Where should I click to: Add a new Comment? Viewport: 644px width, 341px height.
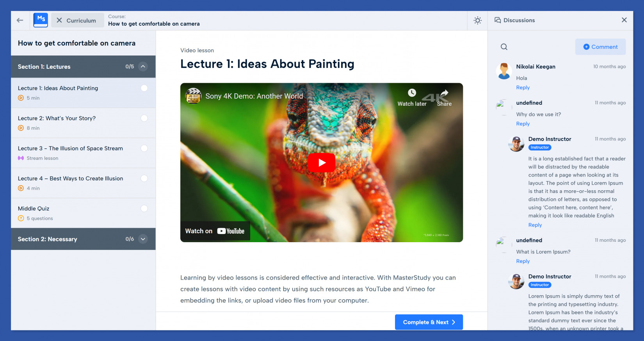(600, 47)
